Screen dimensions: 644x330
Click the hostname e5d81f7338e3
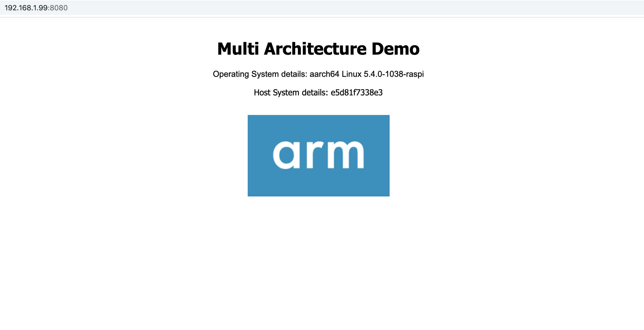click(x=357, y=93)
